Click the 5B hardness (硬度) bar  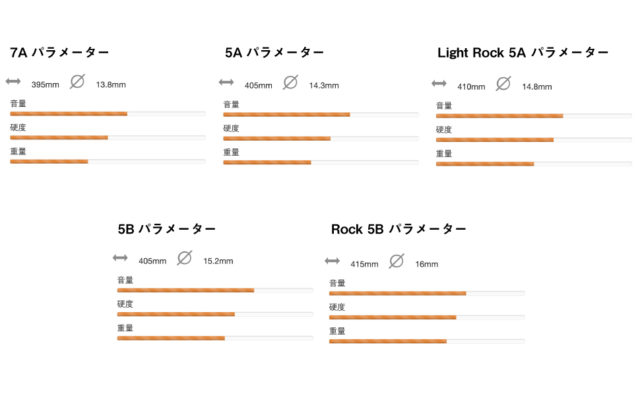point(215,314)
